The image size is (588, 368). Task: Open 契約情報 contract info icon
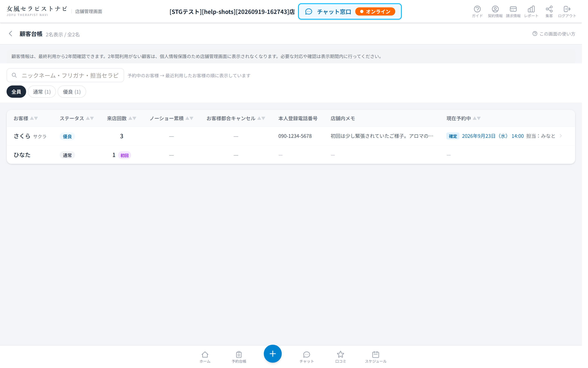click(495, 11)
